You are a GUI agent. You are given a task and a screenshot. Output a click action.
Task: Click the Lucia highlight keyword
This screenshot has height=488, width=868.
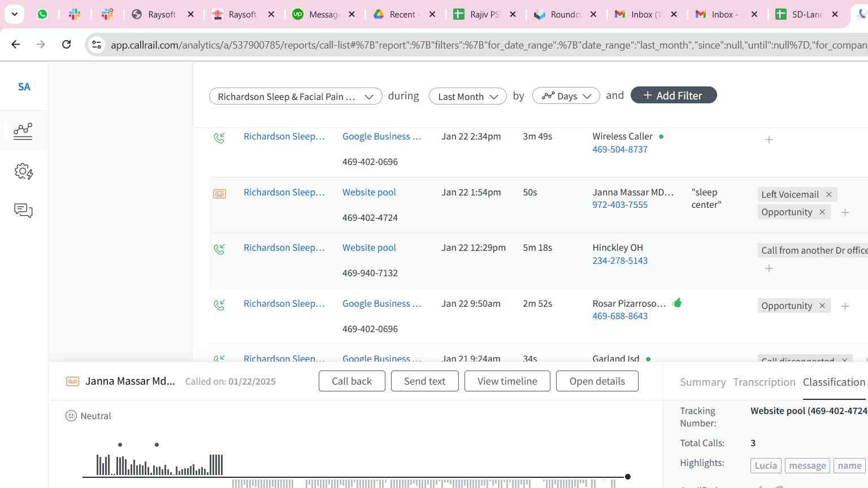(766, 465)
